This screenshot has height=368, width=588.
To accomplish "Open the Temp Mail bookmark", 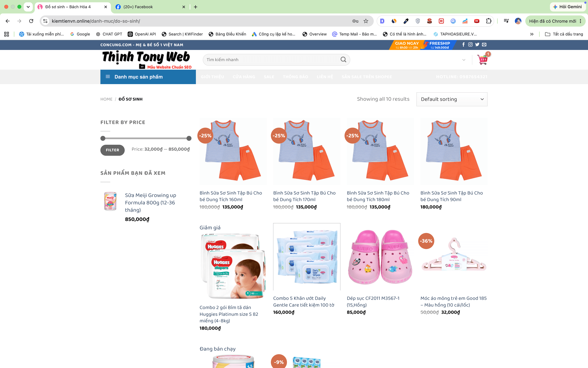I will click(x=355, y=34).
